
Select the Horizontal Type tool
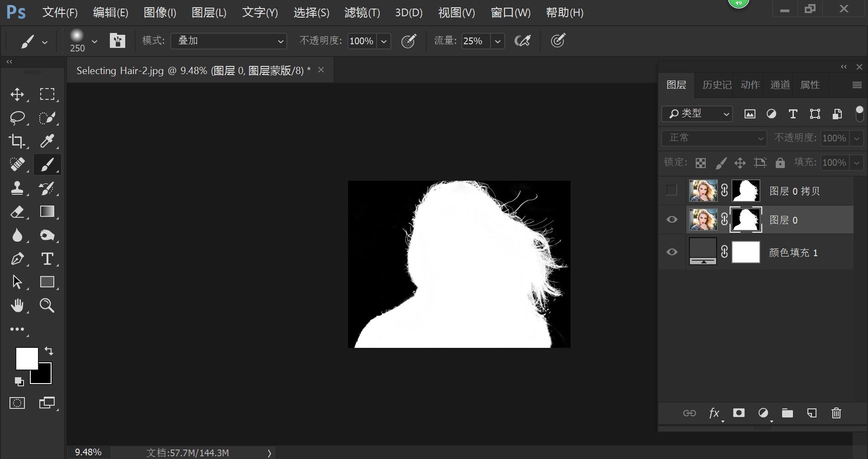(x=47, y=258)
